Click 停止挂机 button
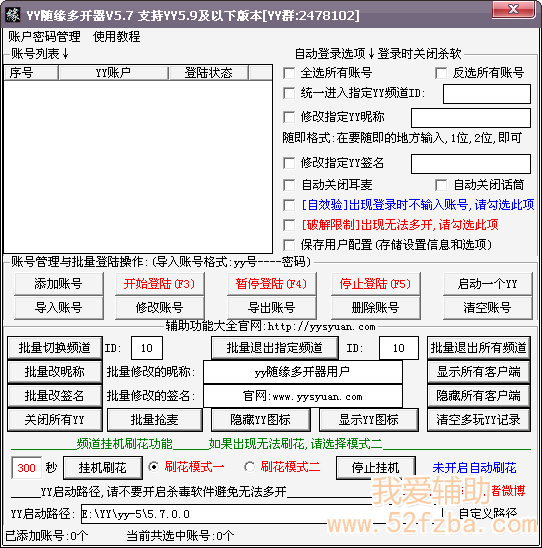 pyautogui.click(x=376, y=468)
